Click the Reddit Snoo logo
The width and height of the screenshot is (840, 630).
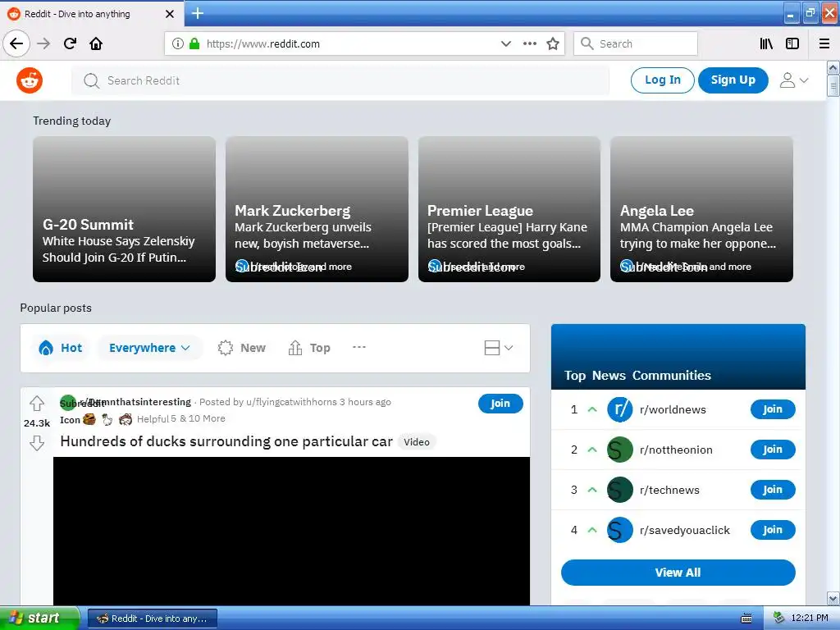tap(30, 80)
